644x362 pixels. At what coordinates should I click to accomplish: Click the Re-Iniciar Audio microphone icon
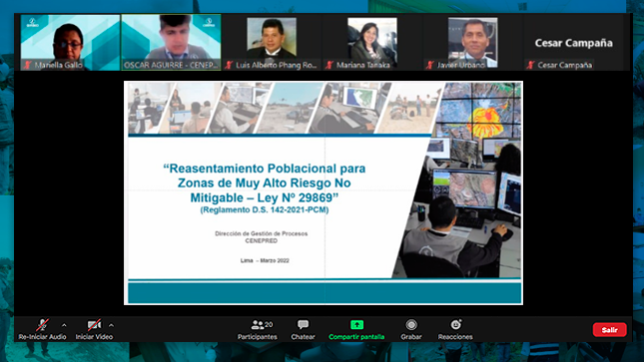[42, 325]
